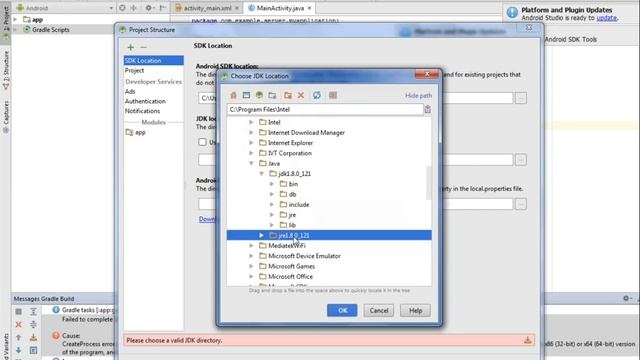Toggle the checkbox under JDK location
The width and height of the screenshot is (640, 360).
[x=202, y=142]
